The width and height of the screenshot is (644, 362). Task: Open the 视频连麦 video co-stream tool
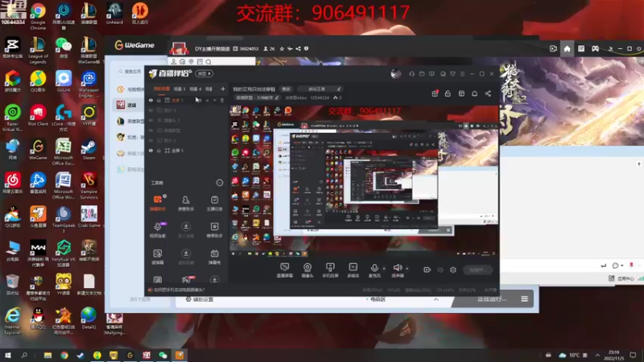[x=157, y=230]
